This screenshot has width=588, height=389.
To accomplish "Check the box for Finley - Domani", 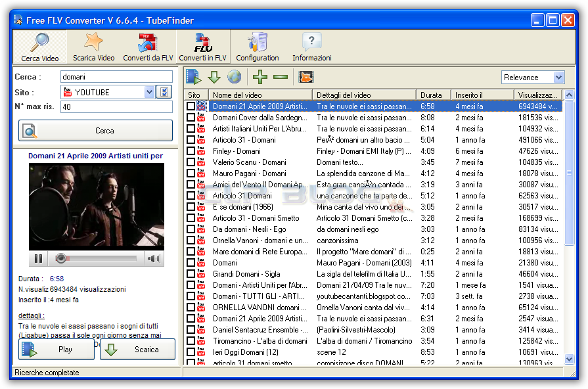I will tap(191, 151).
